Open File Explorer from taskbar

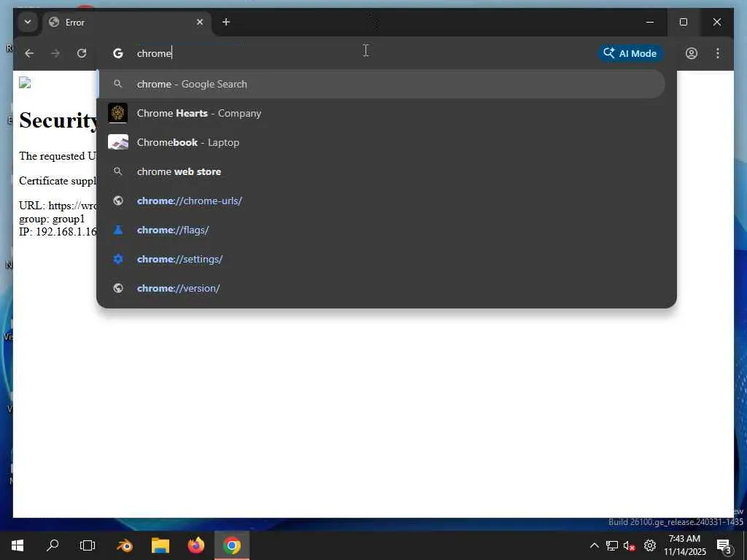160,545
